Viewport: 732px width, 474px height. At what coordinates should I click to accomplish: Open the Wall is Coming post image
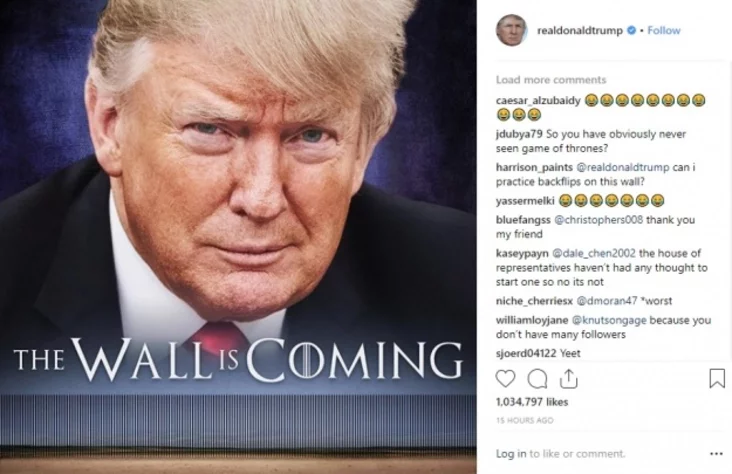(238, 237)
